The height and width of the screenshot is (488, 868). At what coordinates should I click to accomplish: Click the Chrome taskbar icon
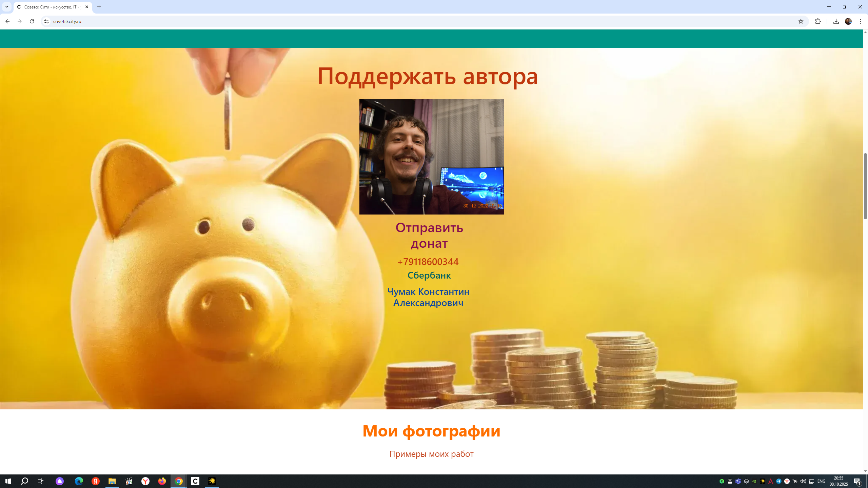click(179, 481)
